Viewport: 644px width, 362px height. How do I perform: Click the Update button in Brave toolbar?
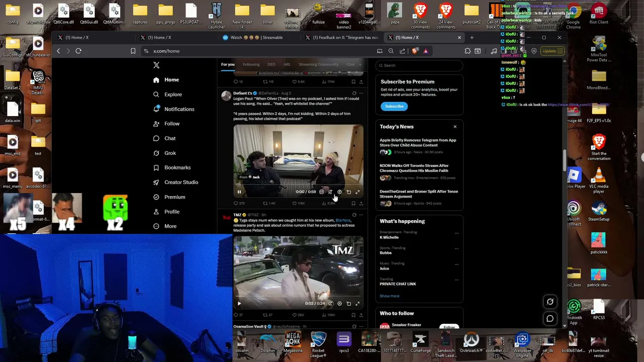pyautogui.click(x=552, y=51)
